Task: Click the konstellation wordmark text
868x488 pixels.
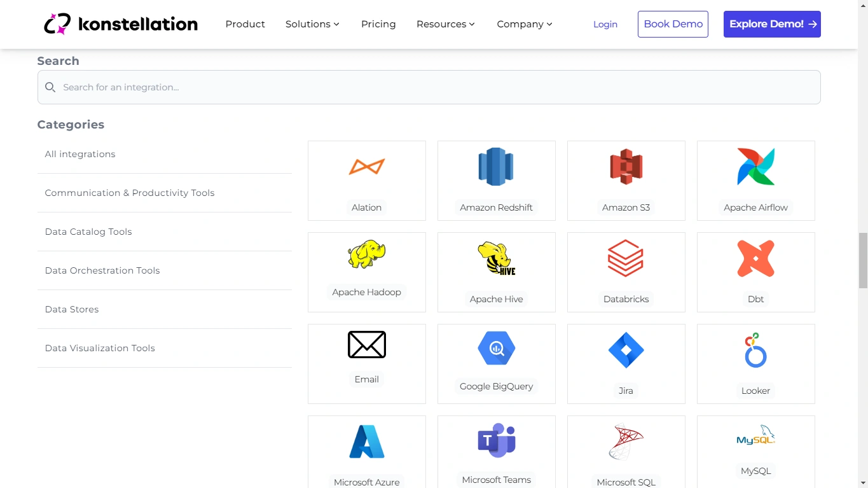Action: tap(137, 24)
